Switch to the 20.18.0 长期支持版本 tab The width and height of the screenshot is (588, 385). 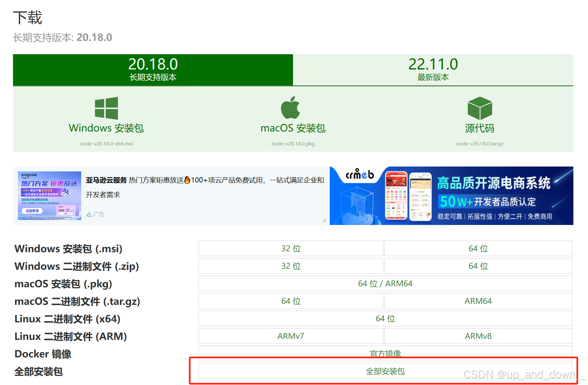(153, 70)
